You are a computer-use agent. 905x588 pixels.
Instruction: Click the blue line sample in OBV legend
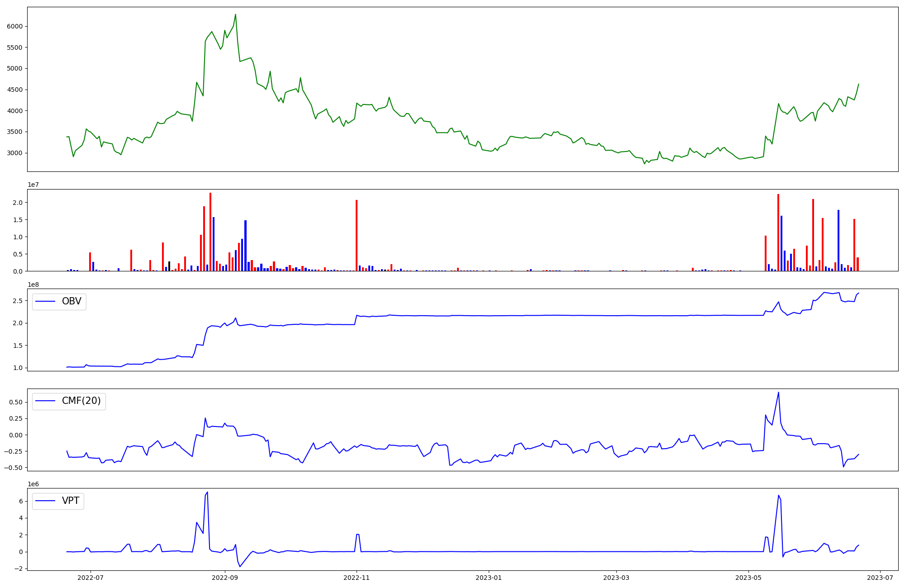point(45,301)
